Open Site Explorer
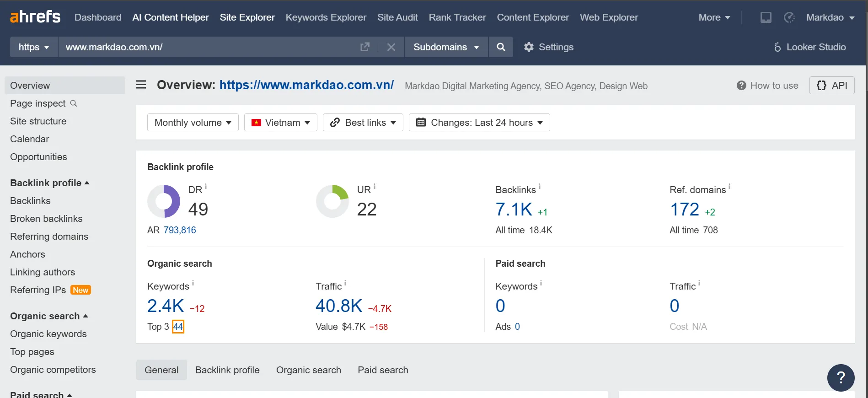The width and height of the screenshot is (868, 398). [247, 17]
